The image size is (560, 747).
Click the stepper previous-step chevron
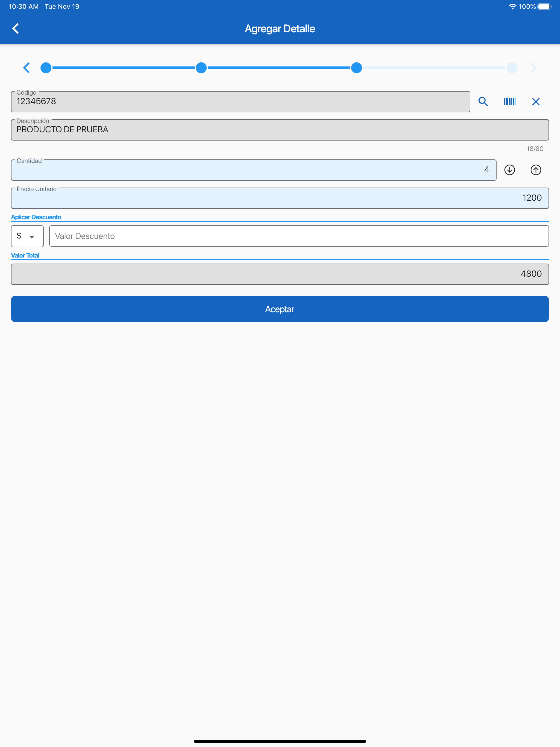coord(26,68)
